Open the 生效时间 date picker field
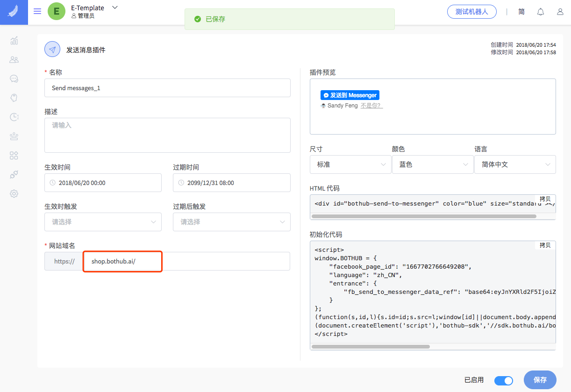The image size is (571, 392). click(x=103, y=183)
